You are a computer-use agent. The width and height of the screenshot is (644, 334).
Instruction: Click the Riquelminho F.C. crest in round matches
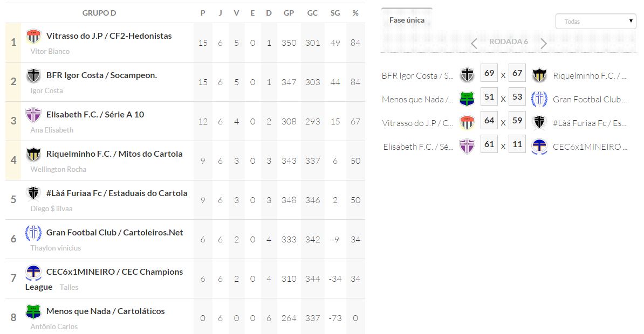[x=539, y=75]
